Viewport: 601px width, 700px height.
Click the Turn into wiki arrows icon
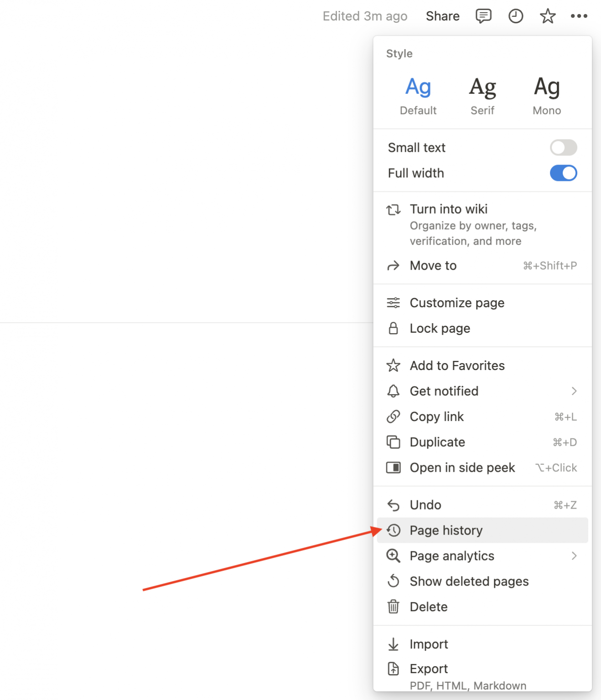coord(394,210)
